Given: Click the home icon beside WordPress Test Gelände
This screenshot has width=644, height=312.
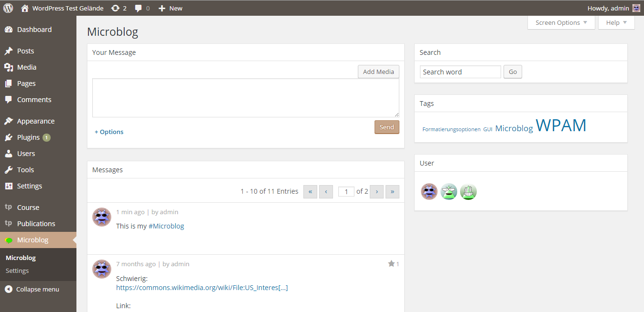Looking at the screenshot, I should pos(25,8).
